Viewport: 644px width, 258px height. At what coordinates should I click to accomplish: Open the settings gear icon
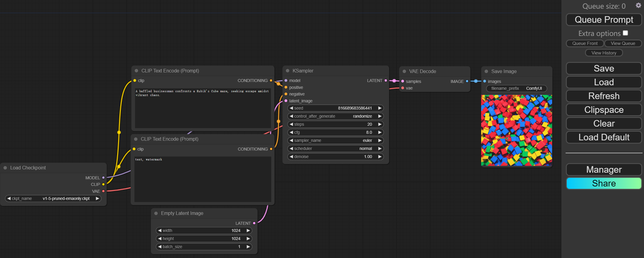[x=638, y=5]
